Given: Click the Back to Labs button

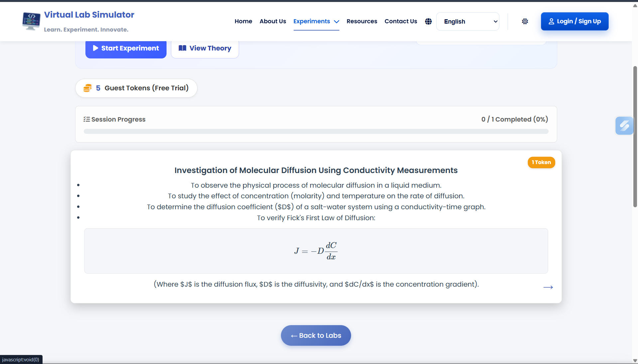Looking at the screenshot, I should click(316, 335).
